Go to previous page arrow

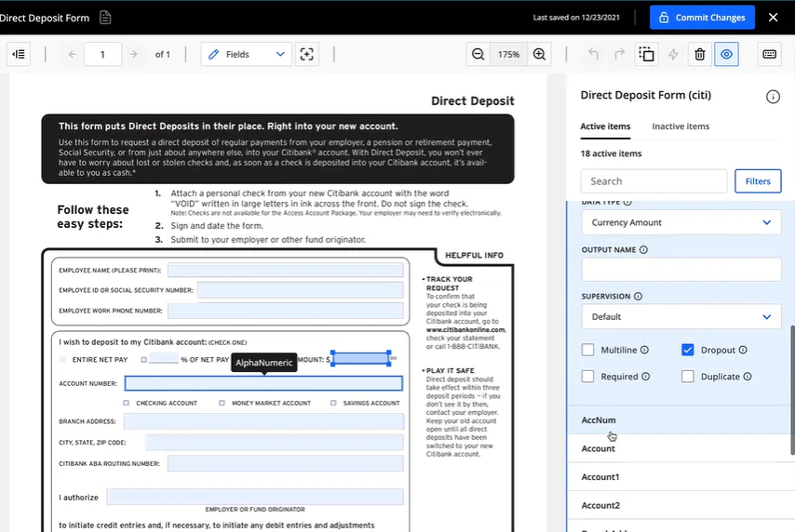click(x=72, y=54)
